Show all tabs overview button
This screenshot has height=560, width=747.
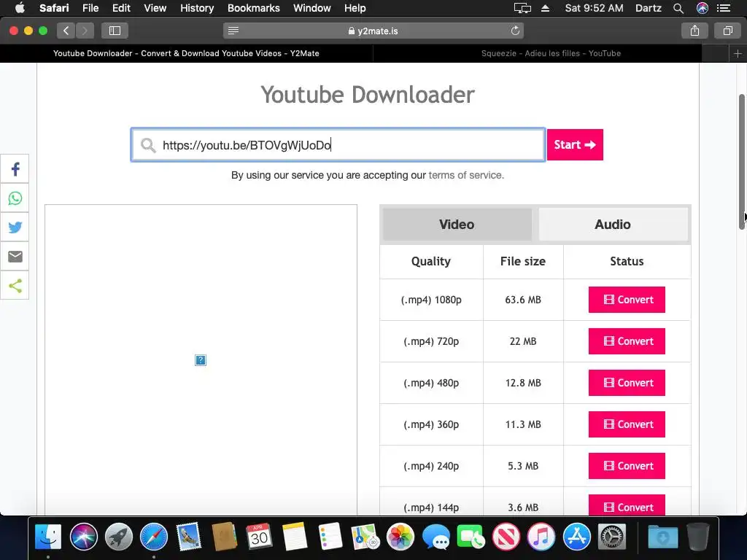click(727, 31)
